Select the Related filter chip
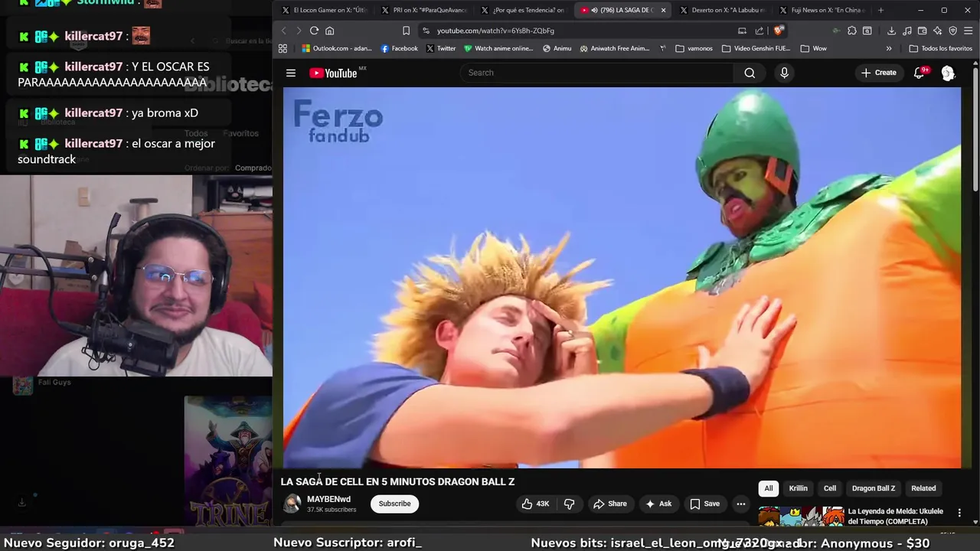 click(923, 488)
